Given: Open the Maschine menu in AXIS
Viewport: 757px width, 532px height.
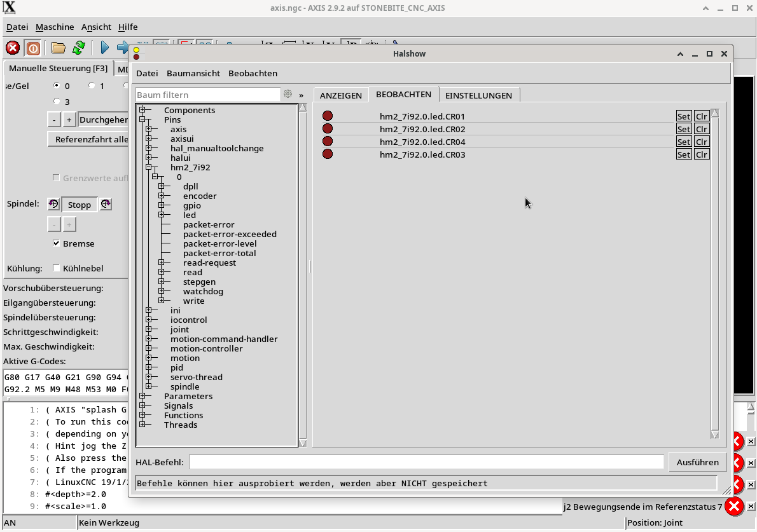Looking at the screenshot, I should click(x=55, y=27).
